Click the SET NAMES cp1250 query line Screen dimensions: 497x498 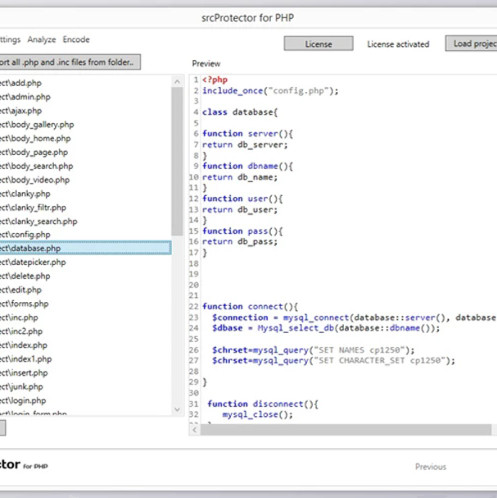point(314,350)
